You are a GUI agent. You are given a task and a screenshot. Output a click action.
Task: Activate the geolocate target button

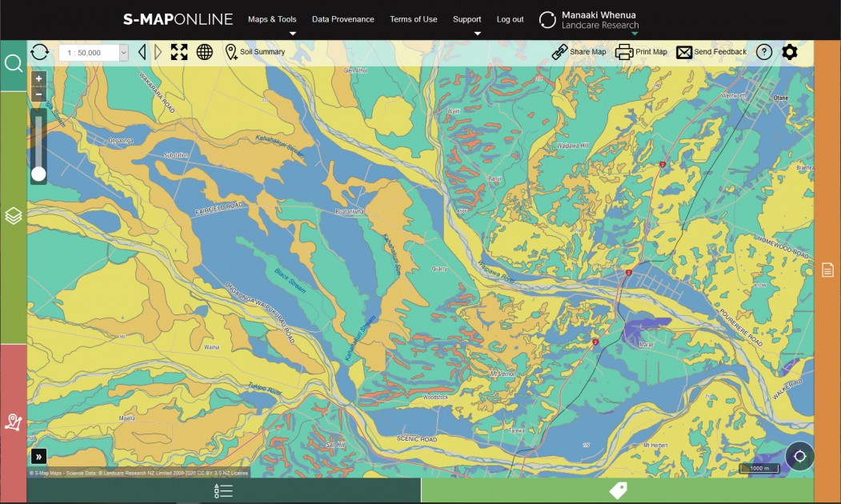click(x=799, y=456)
